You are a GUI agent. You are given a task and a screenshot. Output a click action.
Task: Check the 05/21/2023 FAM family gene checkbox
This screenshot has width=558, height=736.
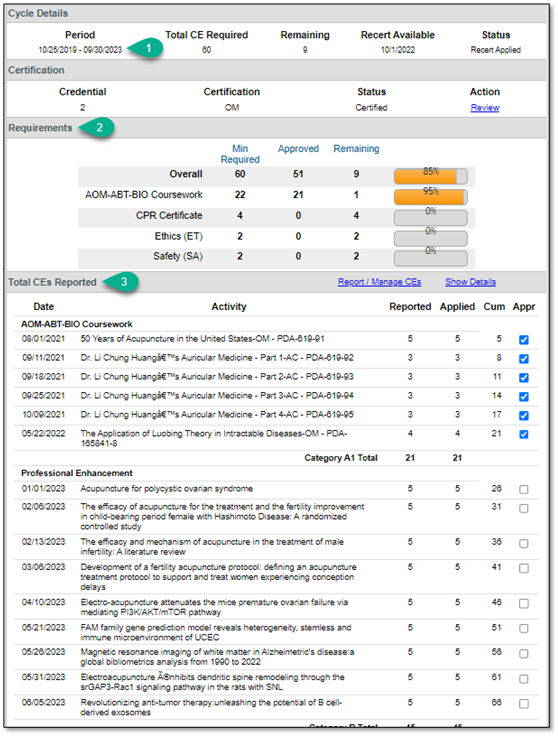(524, 629)
